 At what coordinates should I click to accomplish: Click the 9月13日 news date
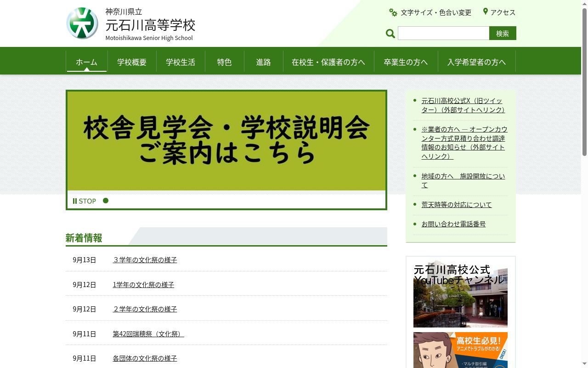pos(85,260)
